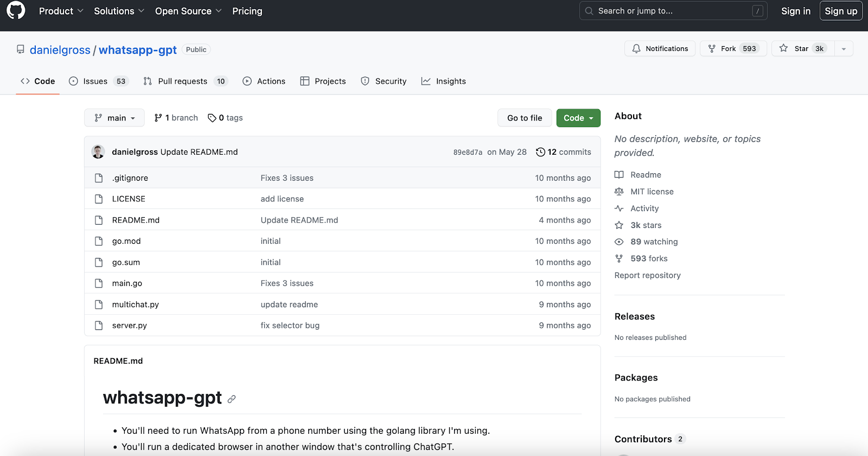Open the Packages heading link
The width and height of the screenshot is (868, 456).
click(x=636, y=378)
